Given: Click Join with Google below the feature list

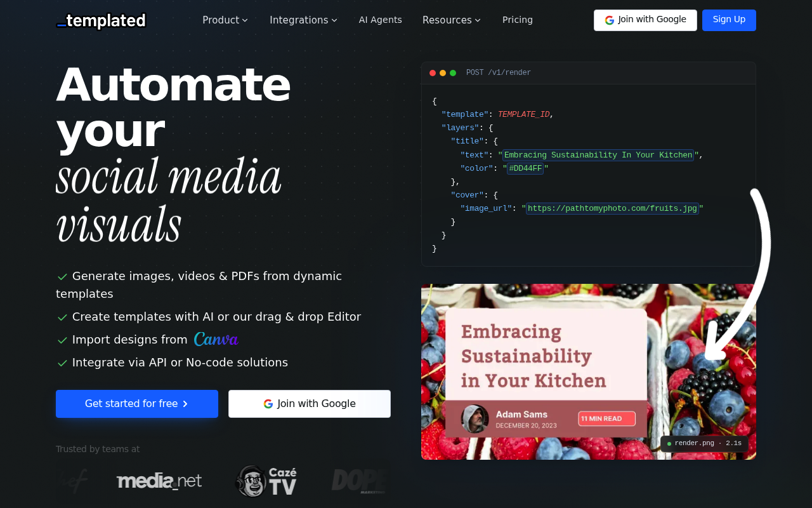Looking at the screenshot, I should coord(310,404).
